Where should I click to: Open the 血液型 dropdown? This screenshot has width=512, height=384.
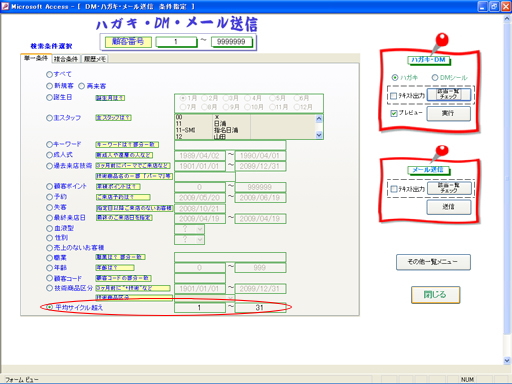pos(200,229)
